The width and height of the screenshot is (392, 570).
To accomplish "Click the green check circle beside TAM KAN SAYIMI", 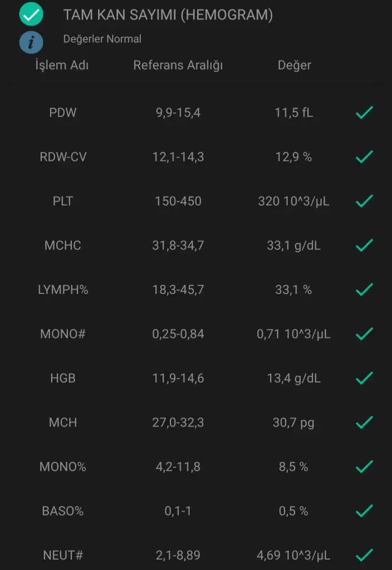I will coord(31,15).
